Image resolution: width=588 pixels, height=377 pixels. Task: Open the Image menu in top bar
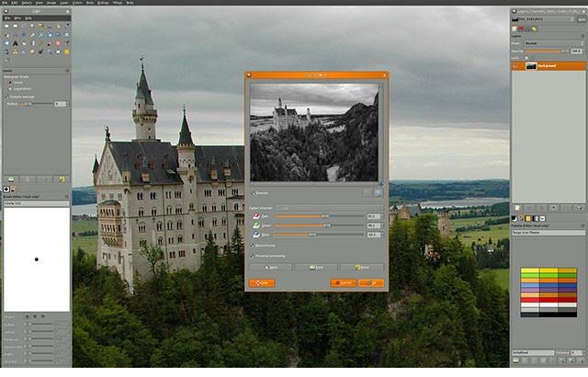[x=51, y=3]
